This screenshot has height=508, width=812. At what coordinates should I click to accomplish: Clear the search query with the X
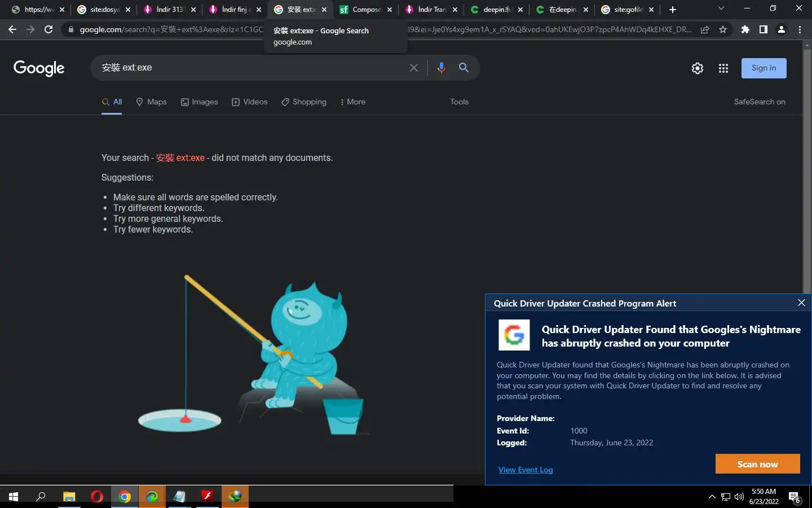click(x=414, y=68)
